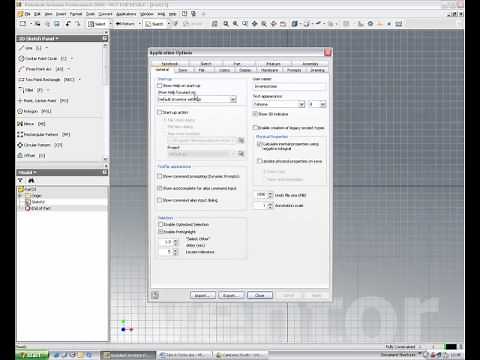The width and height of the screenshot is (480, 360).
Task: Open the Select dropdown in toolbar
Action: (110, 24)
